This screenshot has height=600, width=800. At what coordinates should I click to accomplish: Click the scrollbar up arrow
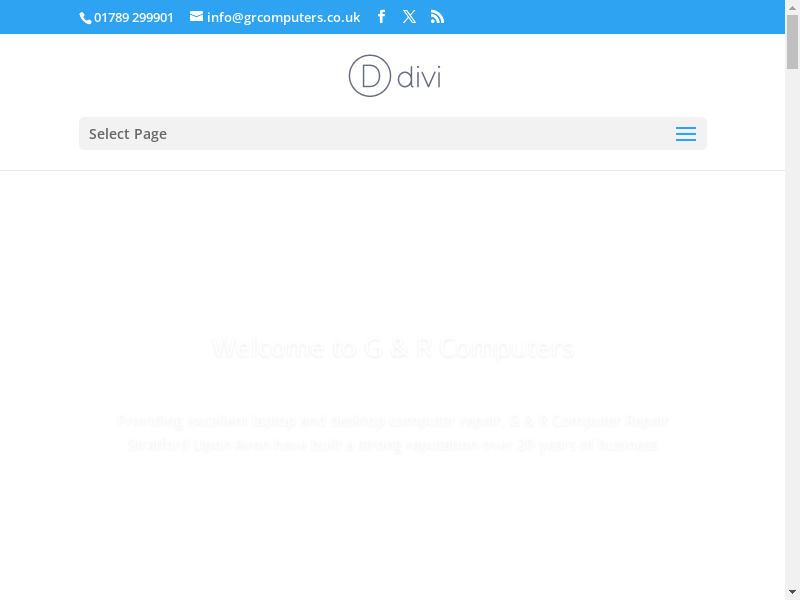click(792, 7)
